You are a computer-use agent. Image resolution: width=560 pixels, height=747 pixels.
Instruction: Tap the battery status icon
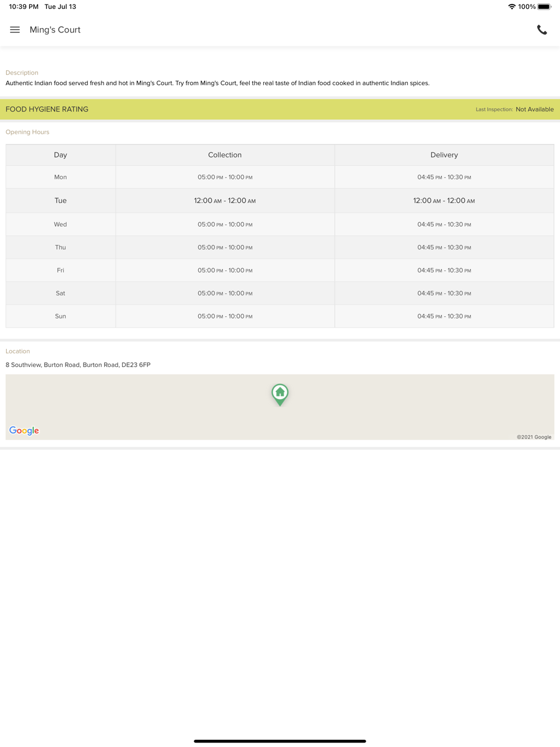pos(544,7)
